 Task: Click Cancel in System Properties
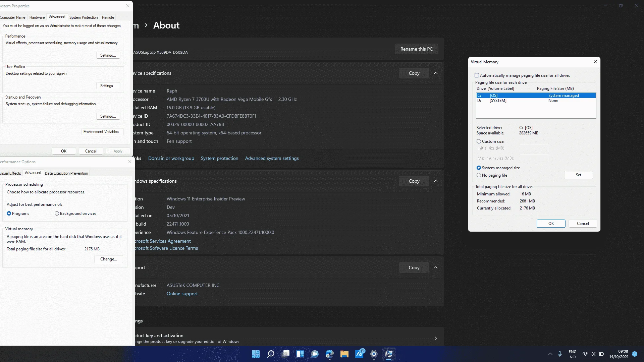pos(91,151)
